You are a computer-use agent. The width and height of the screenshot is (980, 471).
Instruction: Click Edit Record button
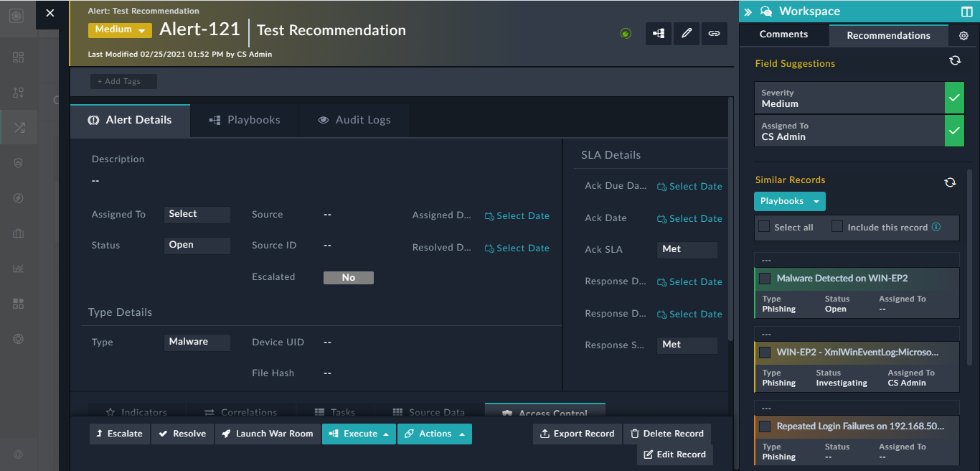tap(675, 454)
